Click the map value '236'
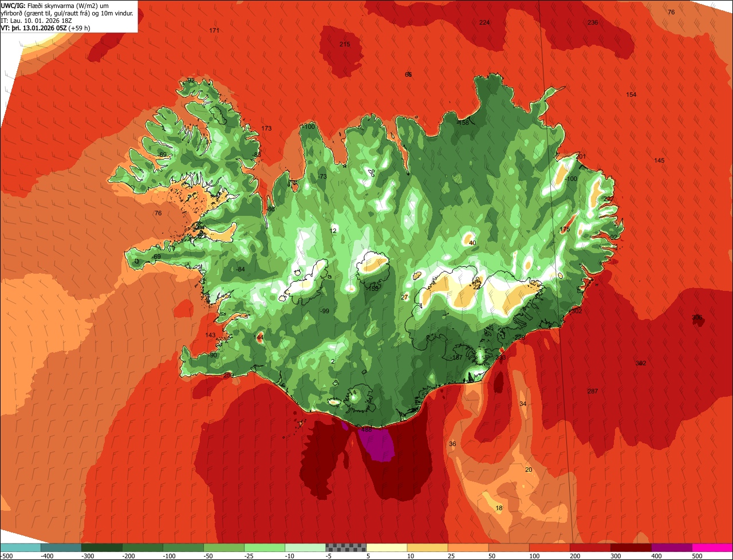Screen dimensions: 733x560 pos(593,22)
